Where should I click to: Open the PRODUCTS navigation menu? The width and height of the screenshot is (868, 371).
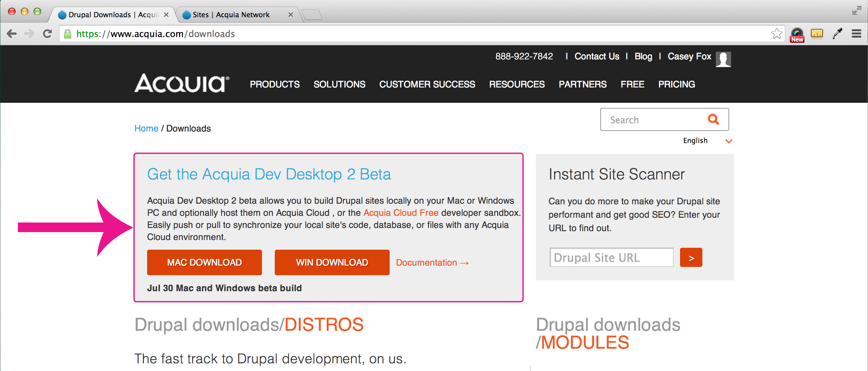coord(275,84)
